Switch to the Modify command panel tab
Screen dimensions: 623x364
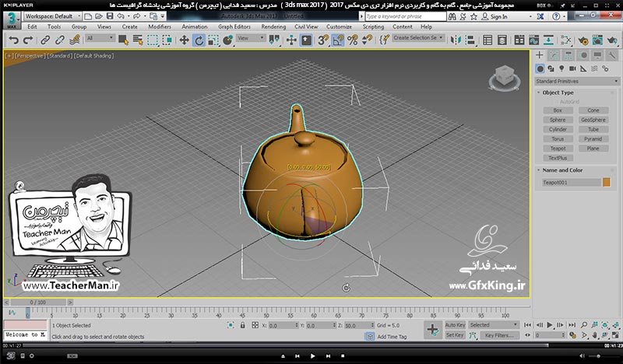click(554, 55)
